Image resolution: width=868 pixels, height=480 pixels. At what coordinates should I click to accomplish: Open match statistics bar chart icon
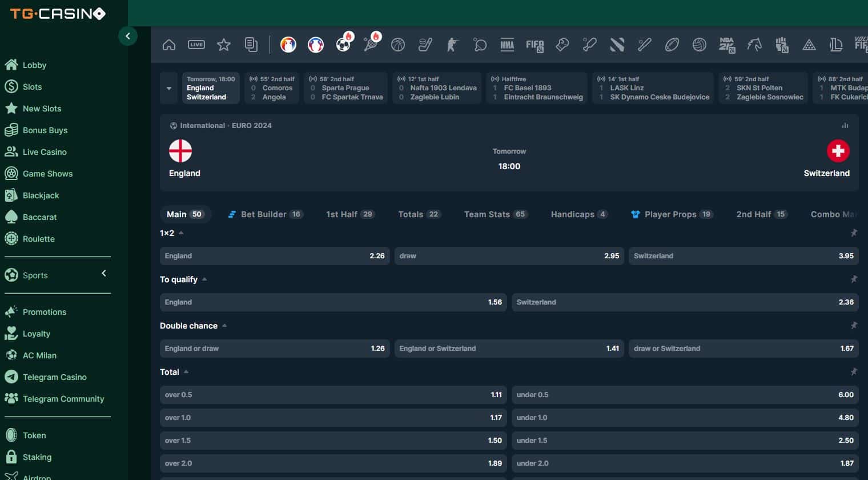(x=845, y=125)
